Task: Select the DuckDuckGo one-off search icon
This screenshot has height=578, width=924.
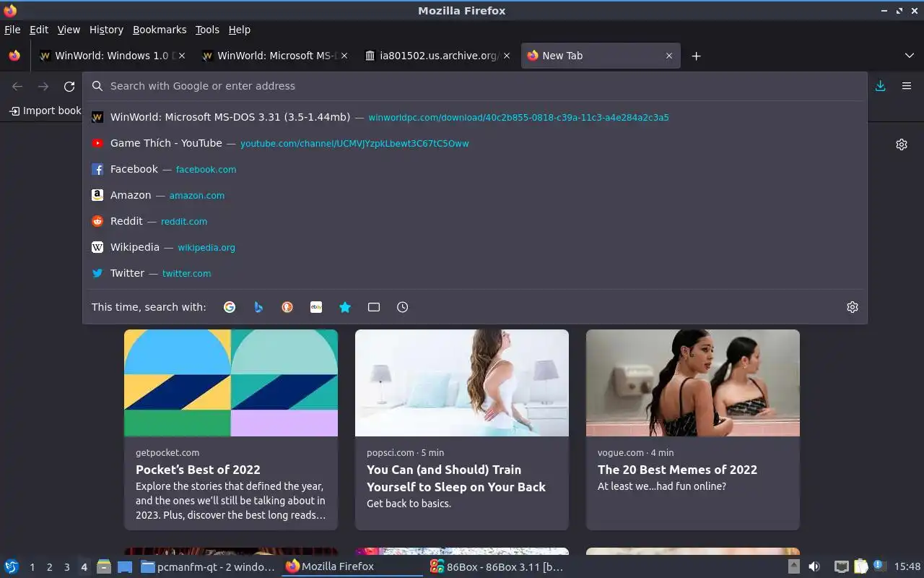Action: pyautogui.click(x=287, y=307)
